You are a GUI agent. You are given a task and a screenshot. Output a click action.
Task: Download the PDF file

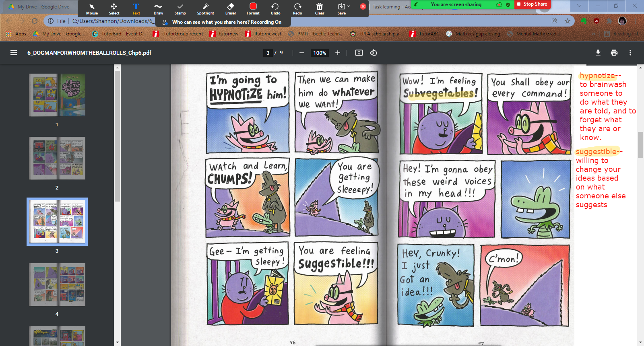[598, 53]
